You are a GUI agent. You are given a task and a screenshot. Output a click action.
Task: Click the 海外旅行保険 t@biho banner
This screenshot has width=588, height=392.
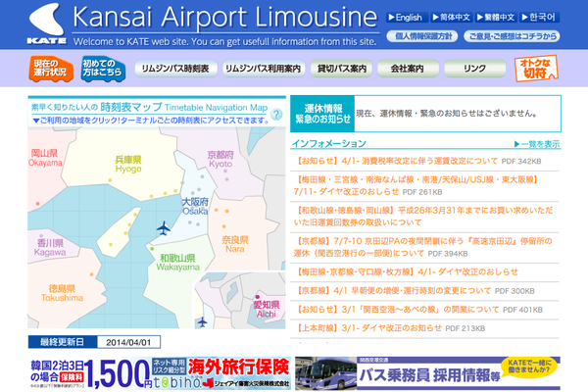point(160,373)
